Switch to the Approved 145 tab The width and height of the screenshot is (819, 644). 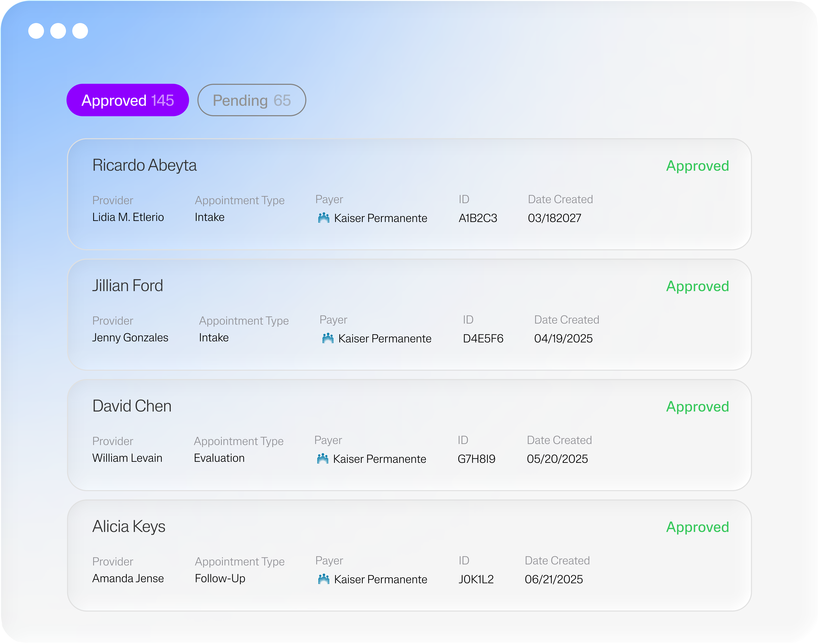pyautogui.click(x=128, y=100)
